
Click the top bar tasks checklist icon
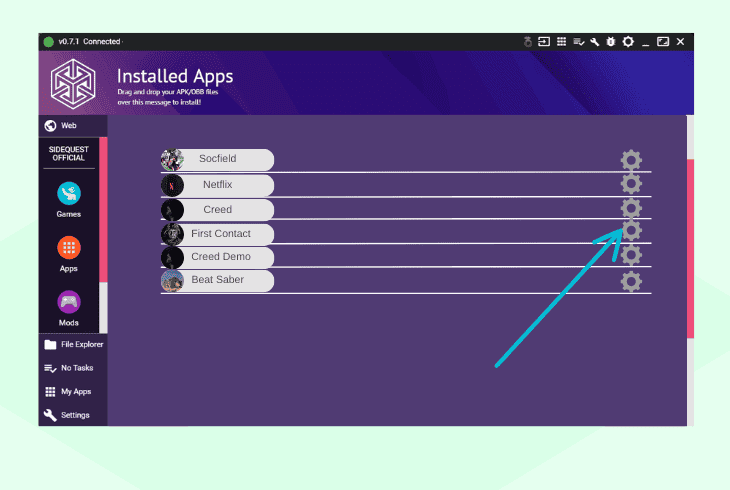(579, 42)
